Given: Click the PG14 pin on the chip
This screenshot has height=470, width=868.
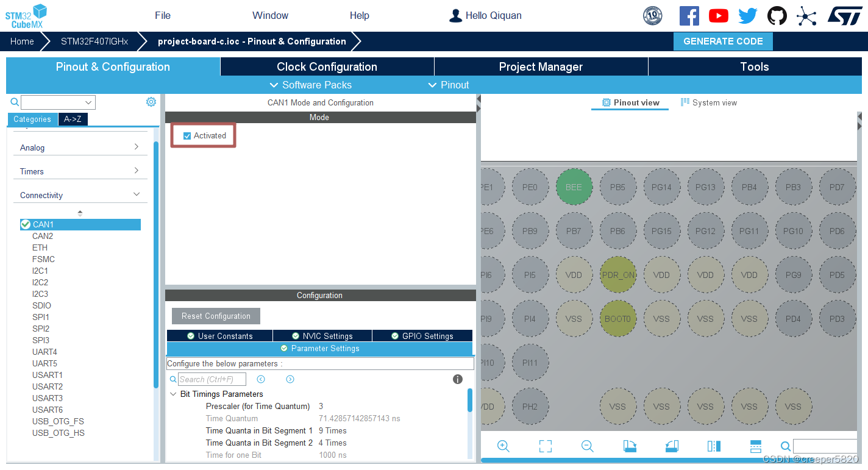Looking at the screenshot, I should click(661, 187).
